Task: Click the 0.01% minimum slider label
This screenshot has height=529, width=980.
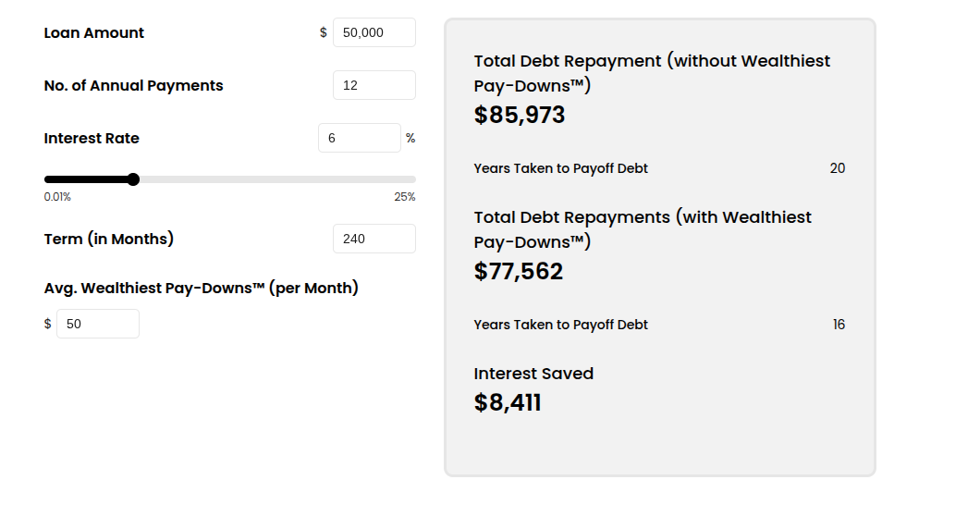Action: pos(57,197)
